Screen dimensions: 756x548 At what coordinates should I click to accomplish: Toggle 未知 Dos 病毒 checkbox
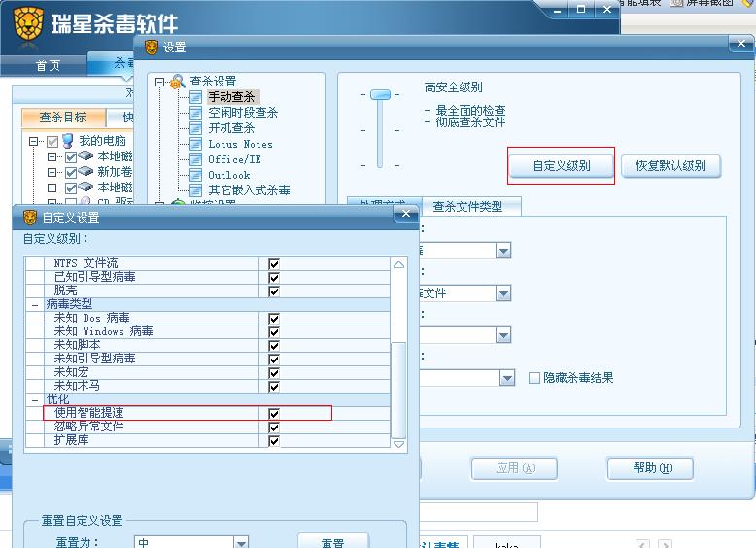[x=274, y=319]
